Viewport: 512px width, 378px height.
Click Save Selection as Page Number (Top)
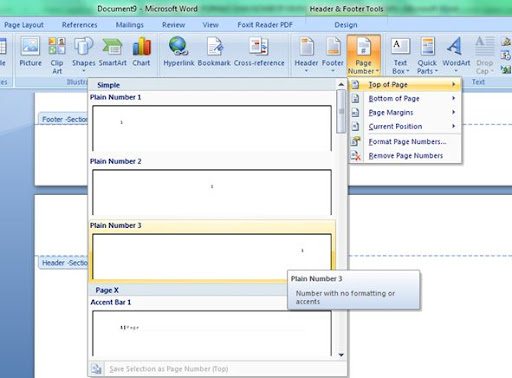pyautogui.click(x=169, y=369)
